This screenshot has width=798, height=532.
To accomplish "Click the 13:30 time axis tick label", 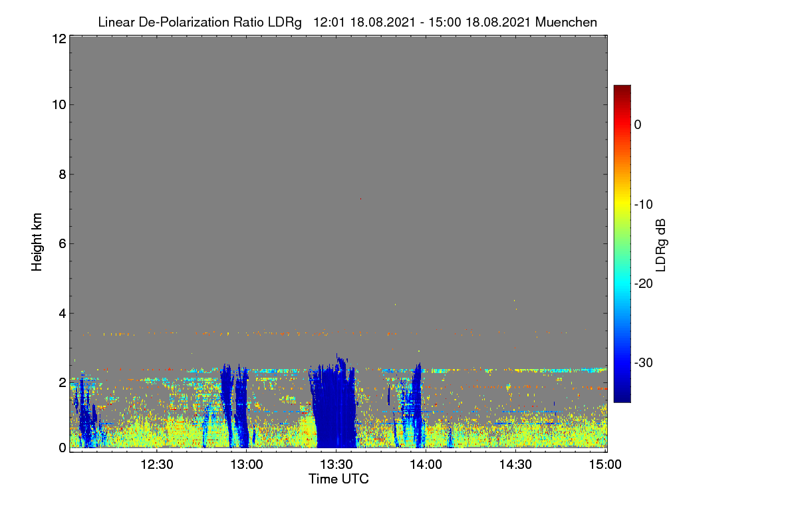I will coord(336,464).
